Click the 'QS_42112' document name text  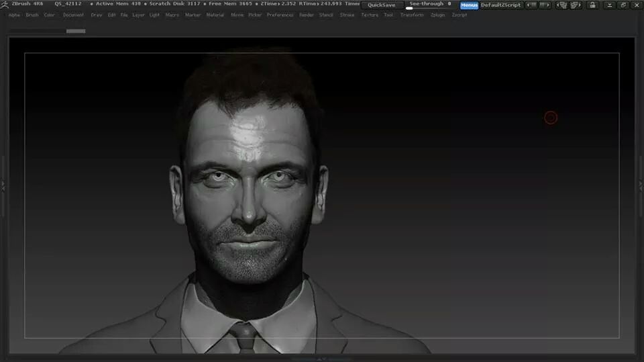tap(68, 4)
